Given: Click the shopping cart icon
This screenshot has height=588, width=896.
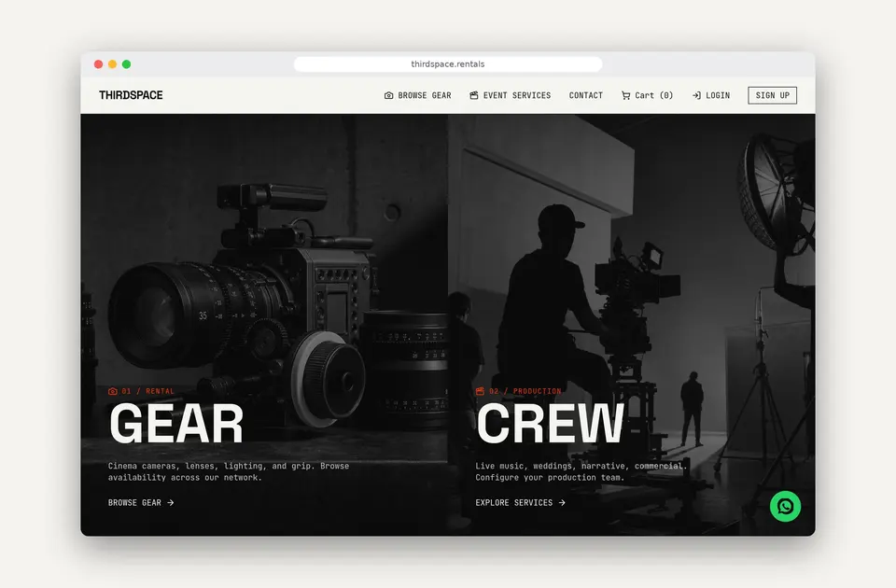Looking at the screenshot, I should (625, 95).
